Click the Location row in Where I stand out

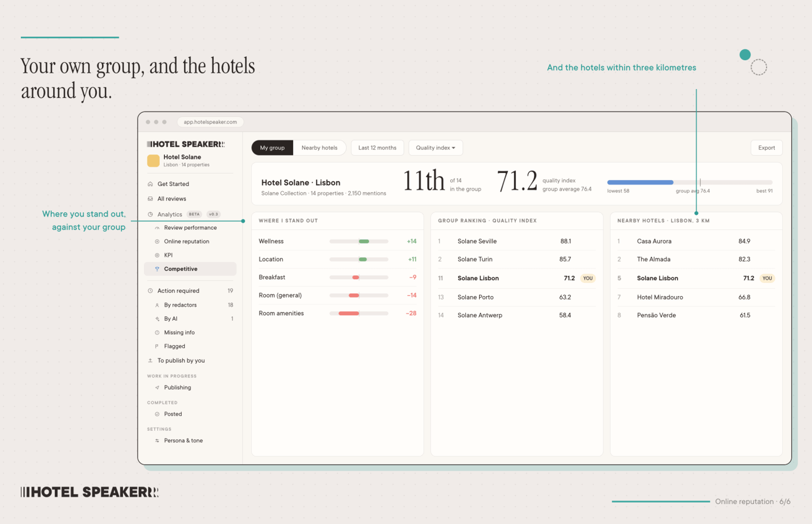(337, 259)
